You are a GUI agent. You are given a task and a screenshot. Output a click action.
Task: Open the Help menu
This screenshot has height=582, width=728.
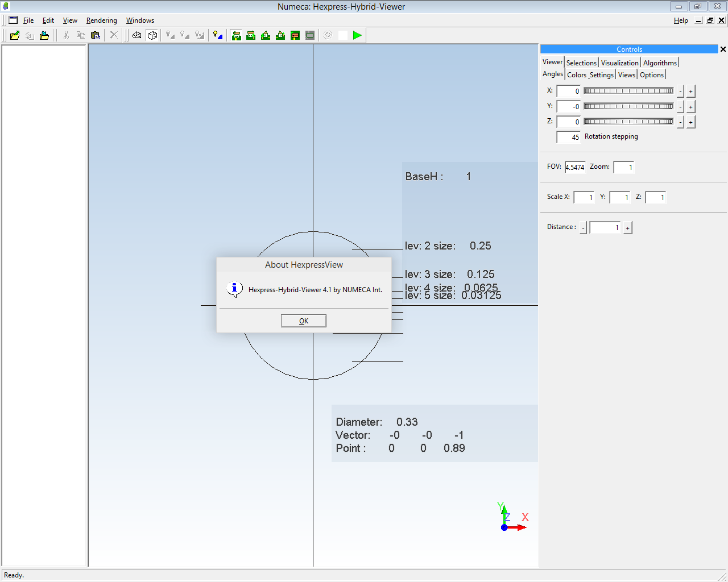point(681,20)
